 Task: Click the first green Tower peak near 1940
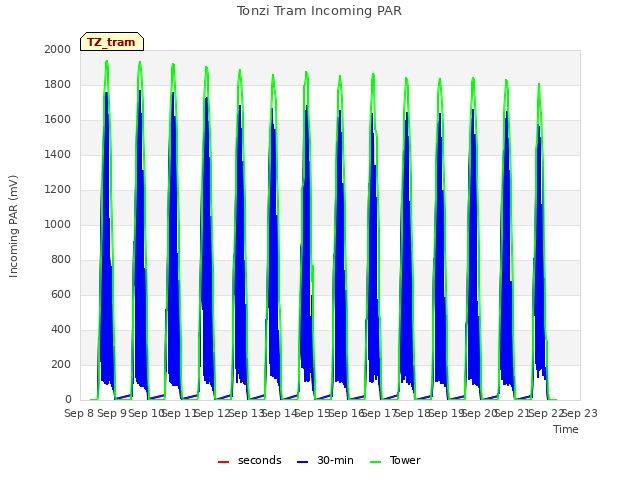(x=107, y=61)
